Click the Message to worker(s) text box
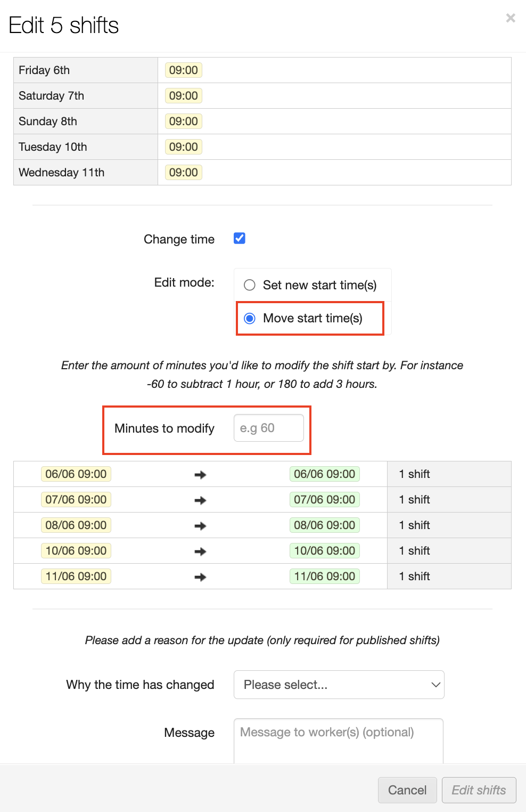 pos(339,740)
